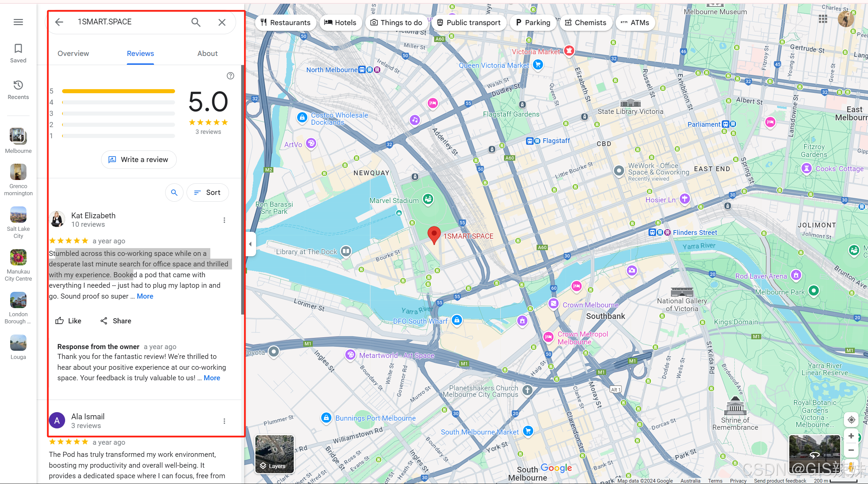The image size is (868, 484).
Task: Select the Queen Victoria Market shopping marker
Action: pyautogui.click(x=538, y=64)
